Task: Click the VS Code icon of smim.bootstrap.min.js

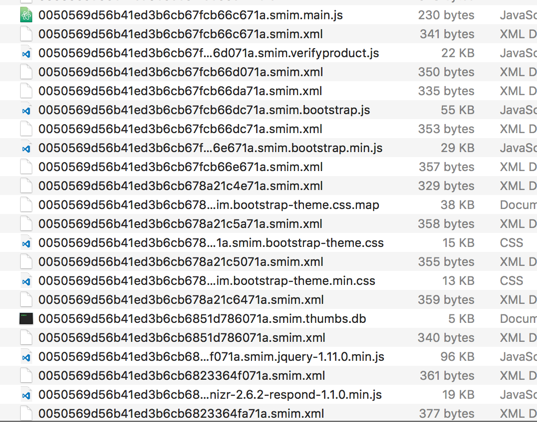Action: pyautogui.click(x=26, y=148)
